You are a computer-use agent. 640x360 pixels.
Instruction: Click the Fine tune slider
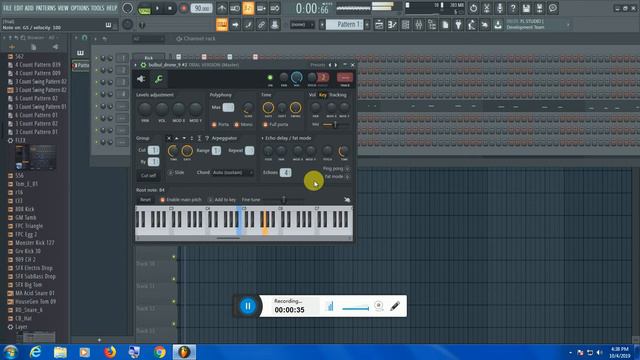point(284,200)
